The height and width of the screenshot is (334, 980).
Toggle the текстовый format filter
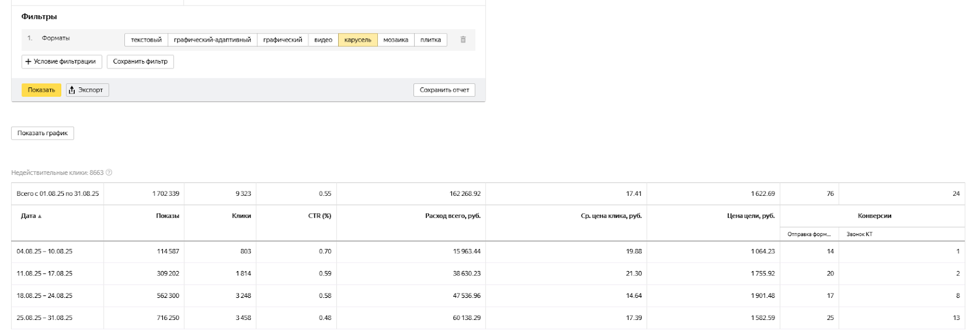click(x=146, y=40)
